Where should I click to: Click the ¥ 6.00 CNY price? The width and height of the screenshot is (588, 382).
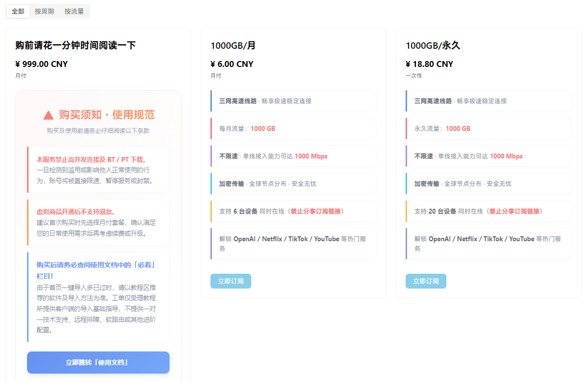coord(232,64)
